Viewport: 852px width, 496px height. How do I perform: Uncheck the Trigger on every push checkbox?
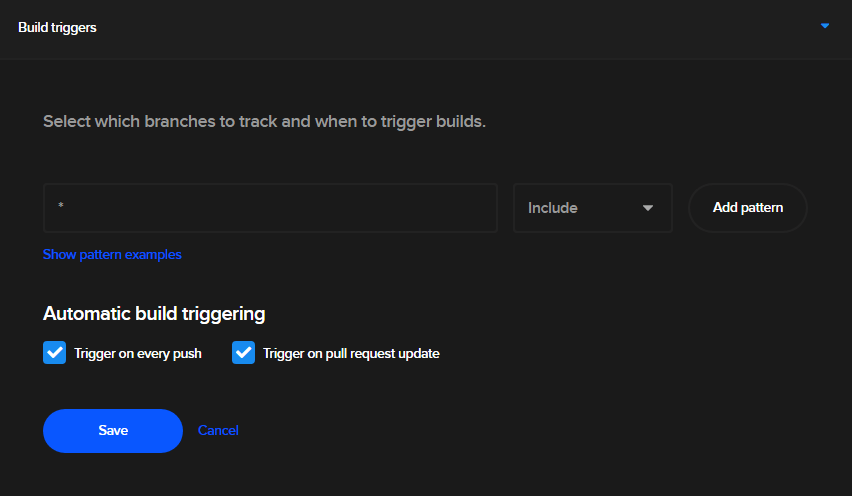coord(54,353)
